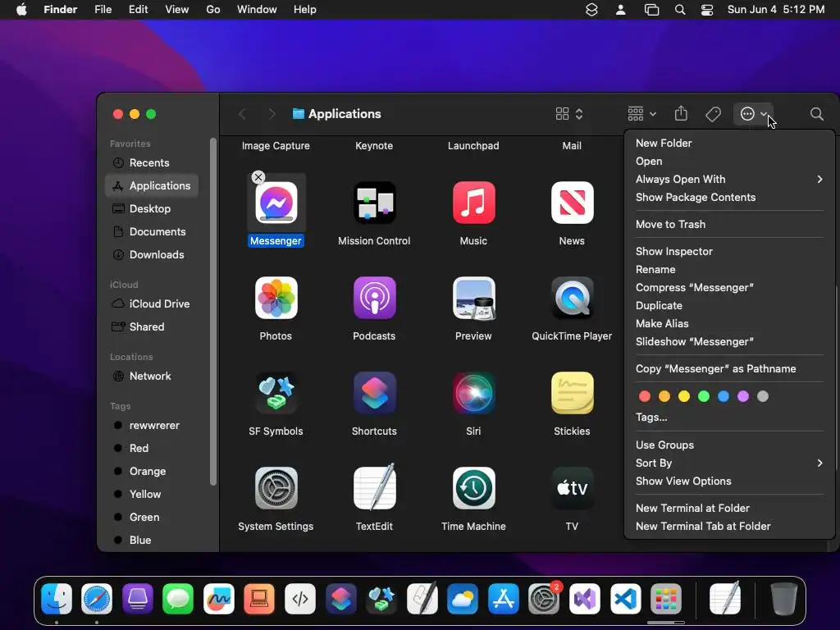Select the Music app icon
The image size is (840, 630).
[x=473, y=203]
